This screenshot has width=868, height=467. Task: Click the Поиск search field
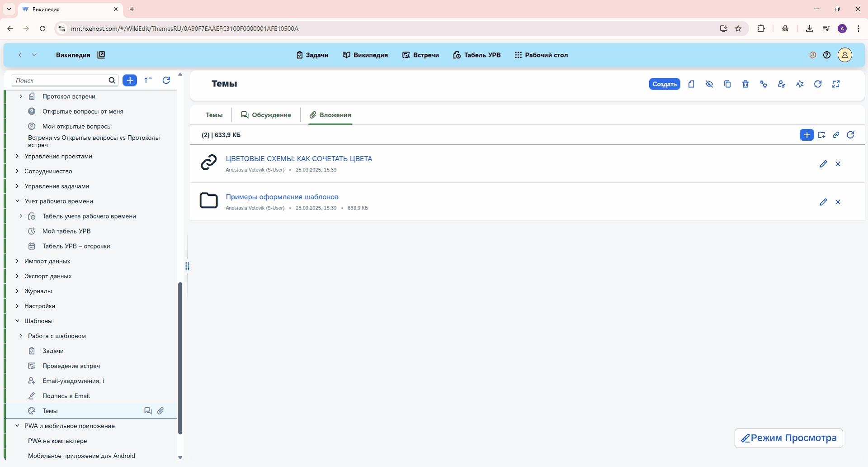coord(60,80)
